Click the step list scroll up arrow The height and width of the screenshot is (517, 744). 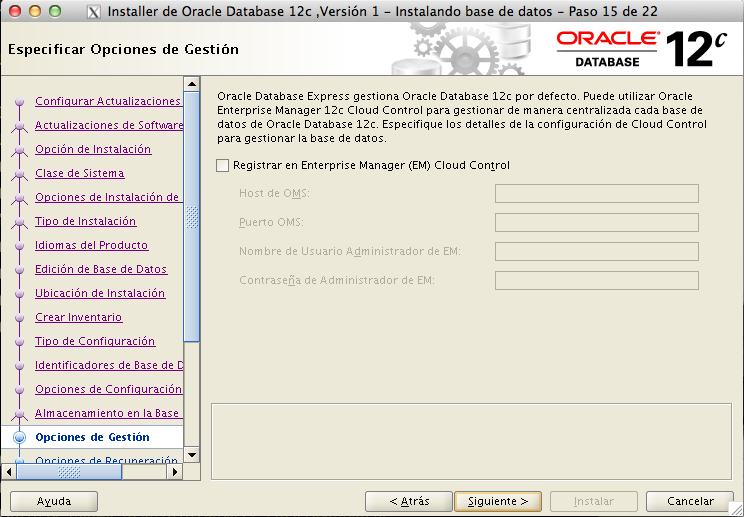[192, 84]
